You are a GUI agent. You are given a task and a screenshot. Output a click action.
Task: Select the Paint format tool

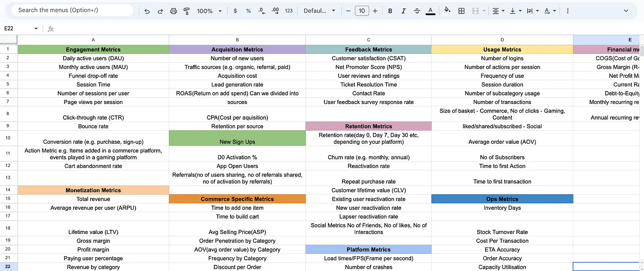click(x=186, y=10)
